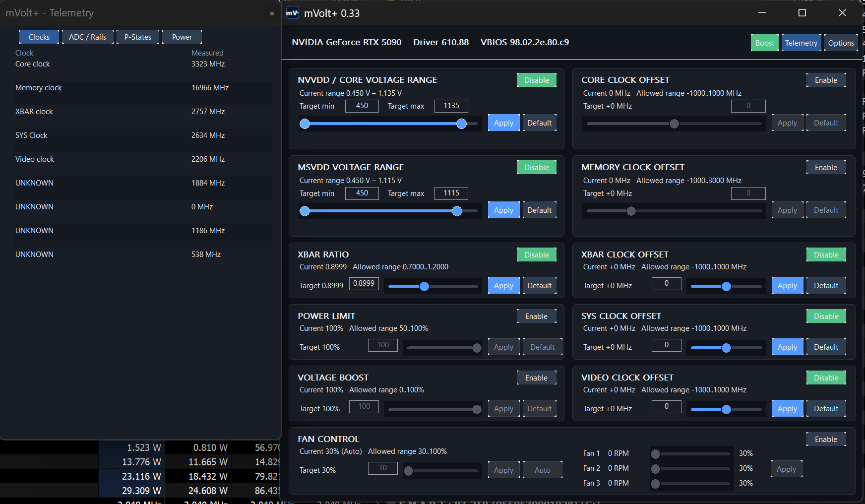Click NVVDD Target max input field
The width and height of the screenshot is (865, 504).
pos(451,106)
